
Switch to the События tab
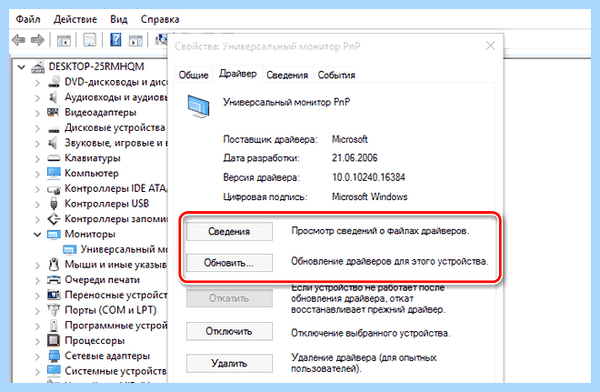click(336, 75)
